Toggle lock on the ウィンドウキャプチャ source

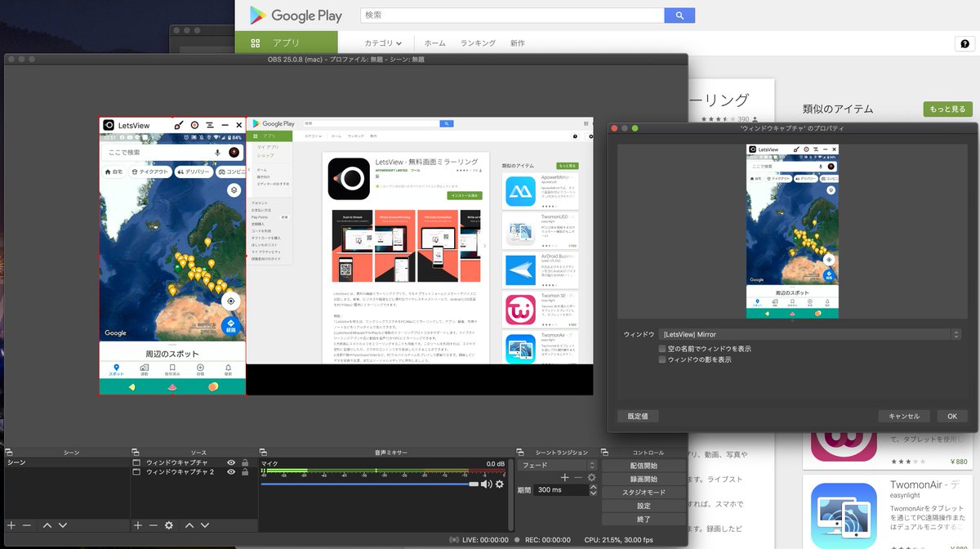(x=245, y=463)
